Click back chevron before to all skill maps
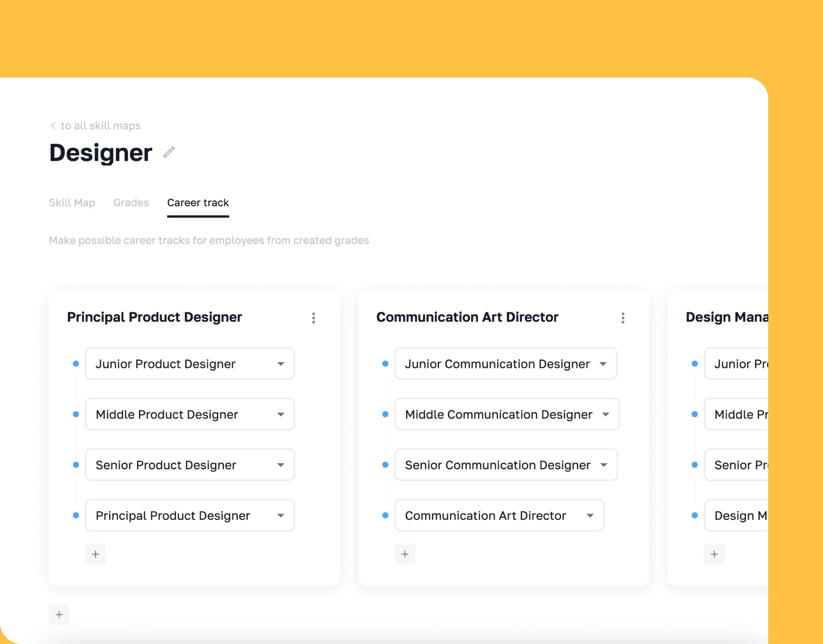 coord(53,126)
